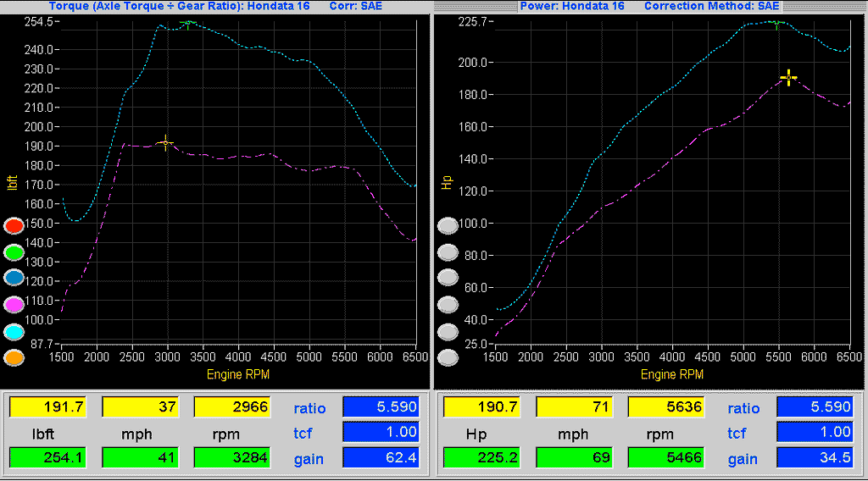
Task: Select the yellow 5636 rpm field
Action: pos(665,407)
